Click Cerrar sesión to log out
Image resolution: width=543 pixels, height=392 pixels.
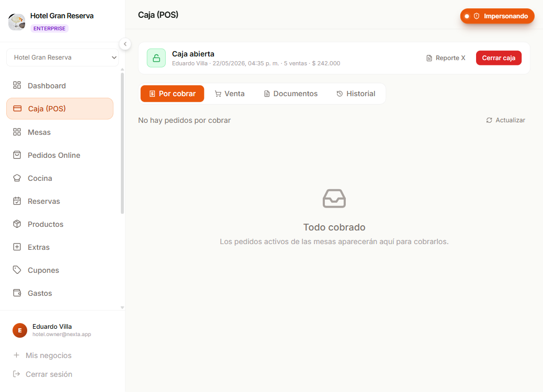click(x=42, y=374)
